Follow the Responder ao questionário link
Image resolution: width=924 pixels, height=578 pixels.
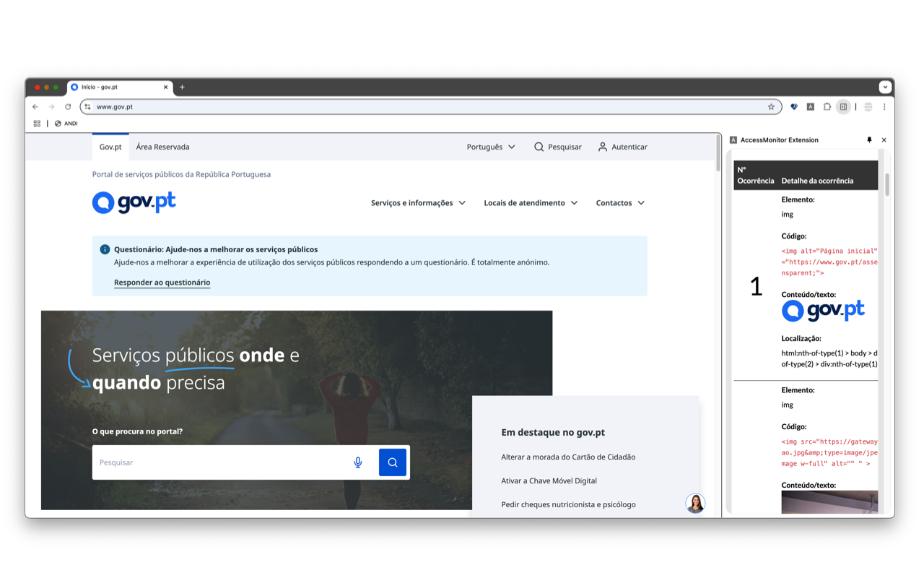click(162, 282)
